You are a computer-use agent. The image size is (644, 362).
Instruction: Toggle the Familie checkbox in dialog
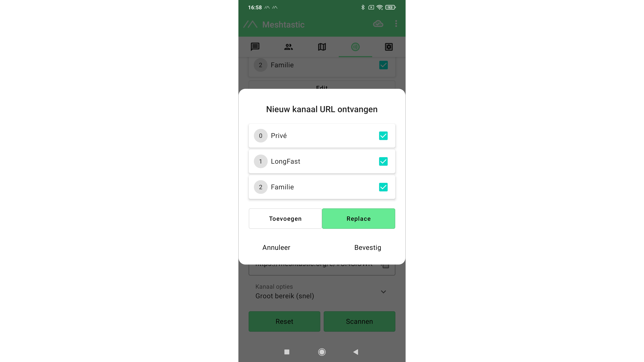pyautogui.click(x=383, y=187)
